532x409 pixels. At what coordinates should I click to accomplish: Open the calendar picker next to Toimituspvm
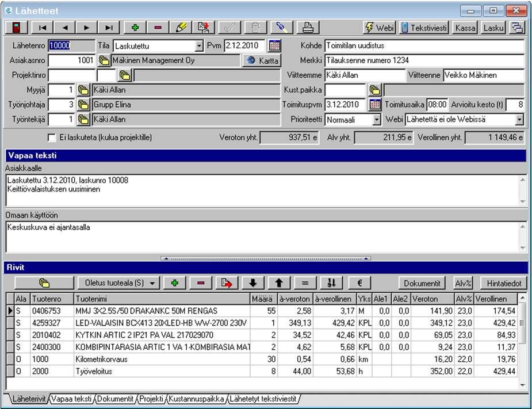375,105
